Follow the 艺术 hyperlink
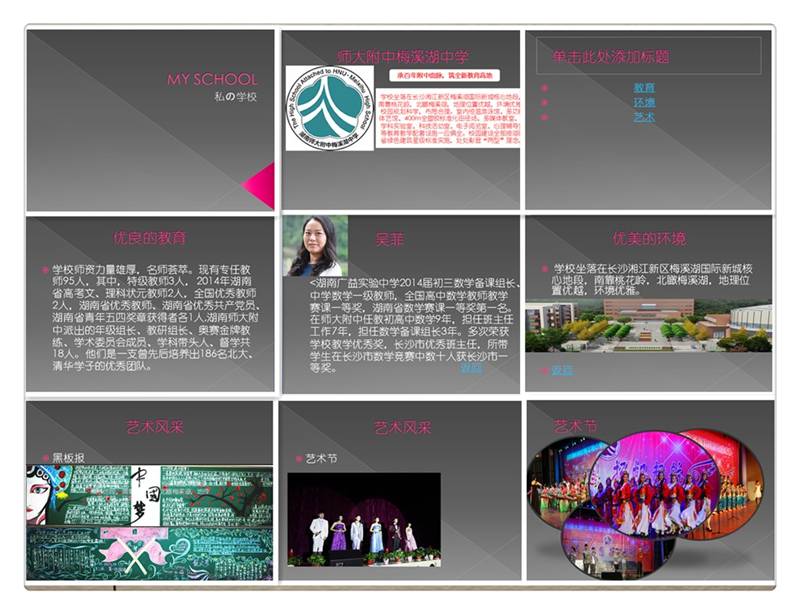This screenshot has height=614, width=800. pos(644,116)
